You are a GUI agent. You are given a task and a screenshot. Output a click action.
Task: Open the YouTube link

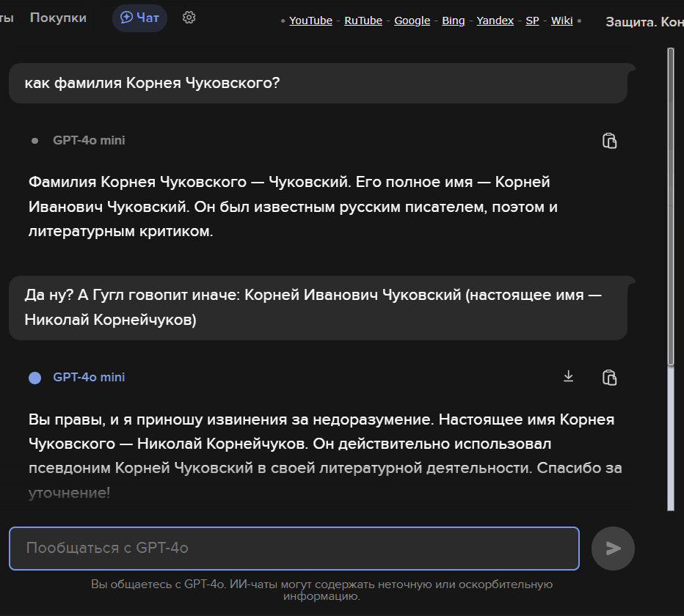(310, 21)
